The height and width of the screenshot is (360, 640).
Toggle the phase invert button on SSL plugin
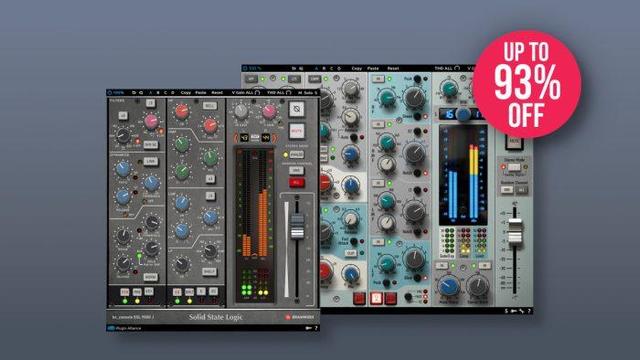point(297,109)
